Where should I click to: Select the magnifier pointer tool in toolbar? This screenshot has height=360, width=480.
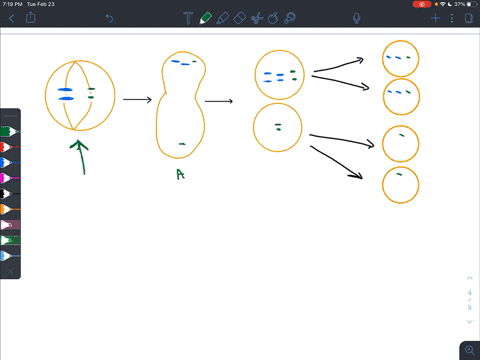click(290, 18)
